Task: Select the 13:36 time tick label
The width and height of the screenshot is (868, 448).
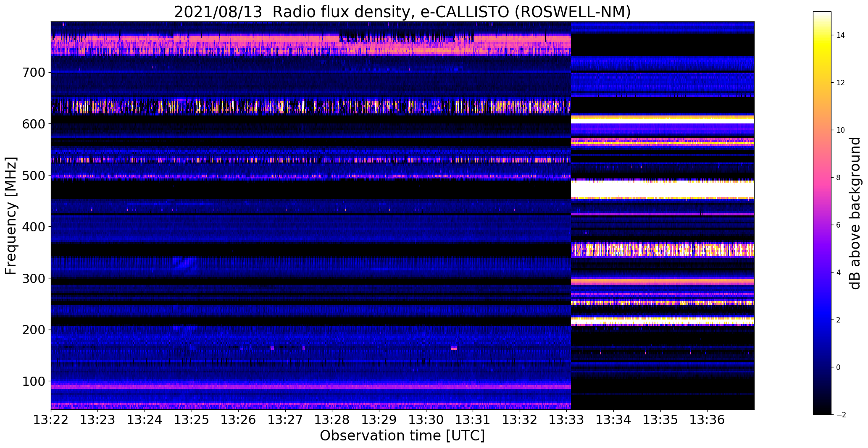Action: click(708, 419)
